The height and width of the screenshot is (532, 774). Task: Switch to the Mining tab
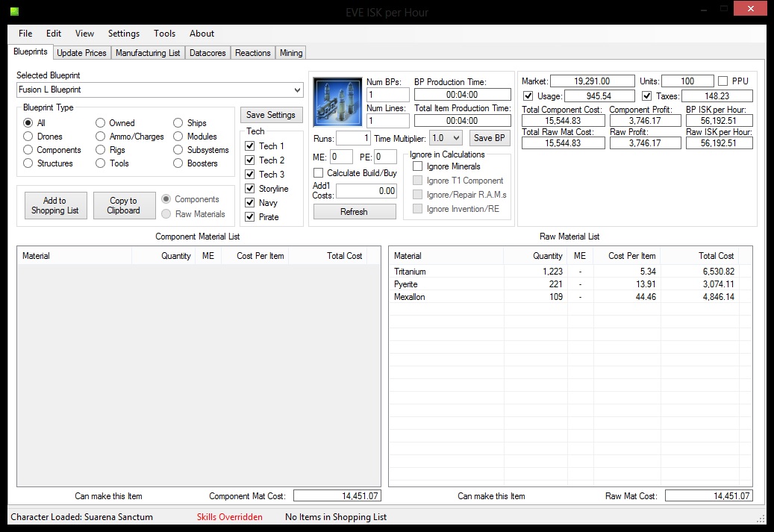[x=291, y=53]
